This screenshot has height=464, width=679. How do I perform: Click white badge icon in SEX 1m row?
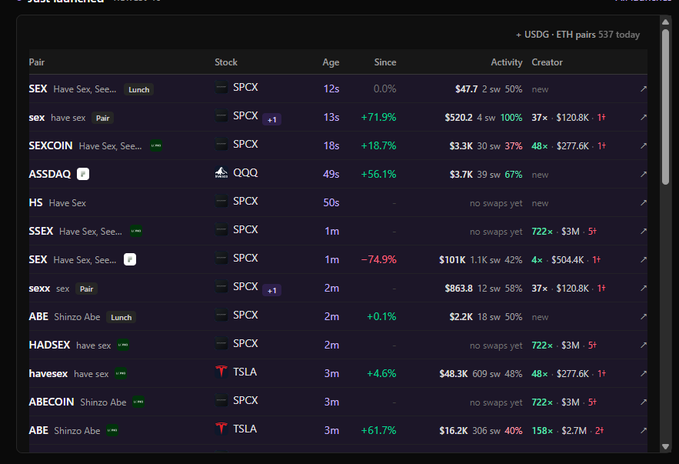coord(130,260)
